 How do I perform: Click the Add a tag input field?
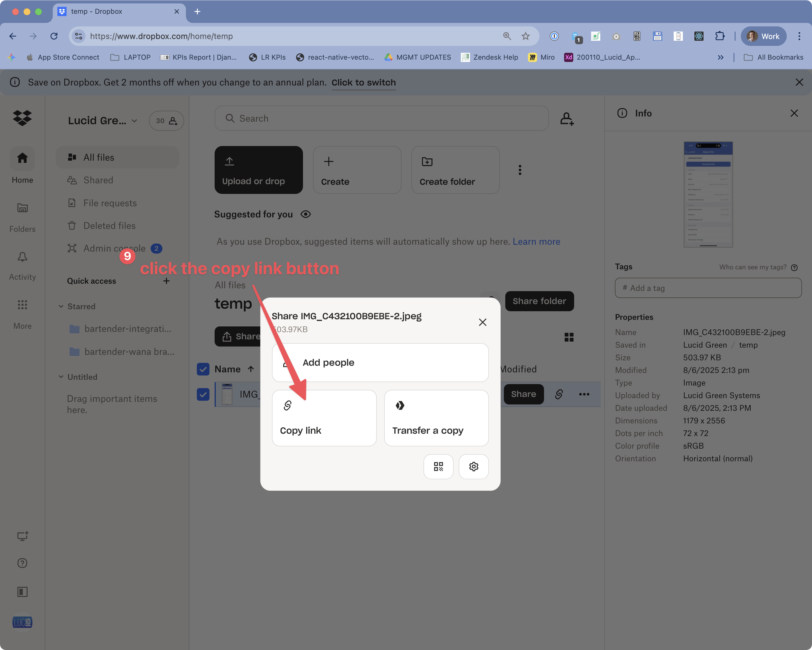click(708, 288)
